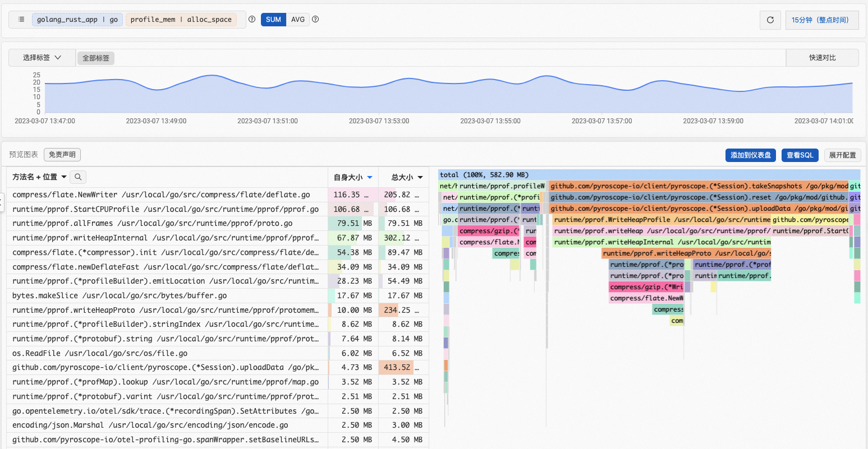Click the 自身大小 column header
Image resolution: width=868 pixels, height=449 pixels.
click(x=353, y=178)
